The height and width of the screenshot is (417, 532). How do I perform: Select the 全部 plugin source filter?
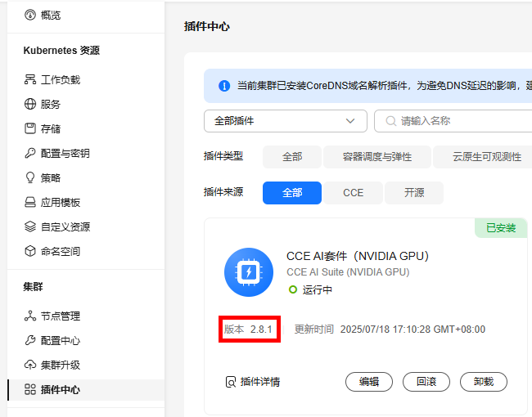(292, 193)
